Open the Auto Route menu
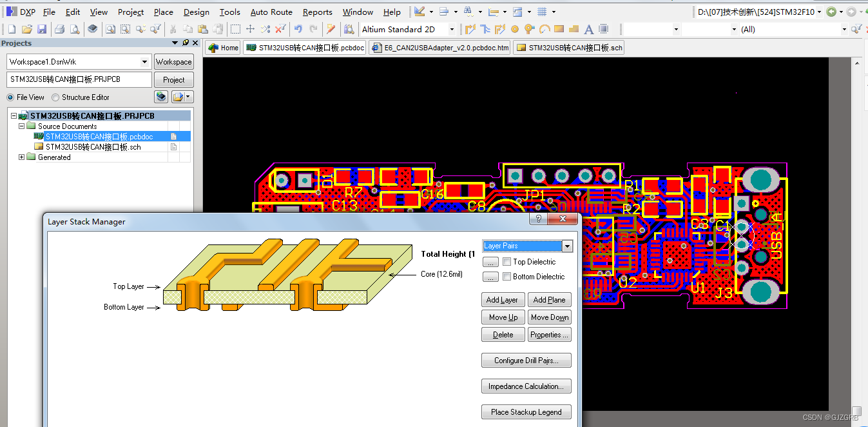This screenshot has width=868, height=427. tap(271, 12)
